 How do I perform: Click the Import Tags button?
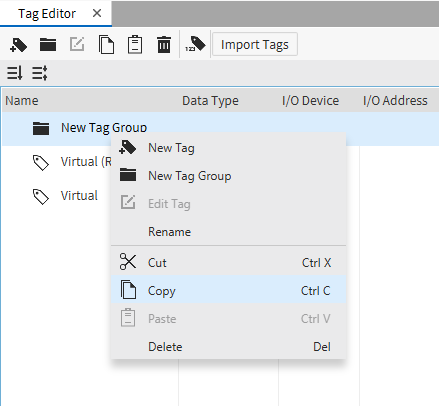255,44
